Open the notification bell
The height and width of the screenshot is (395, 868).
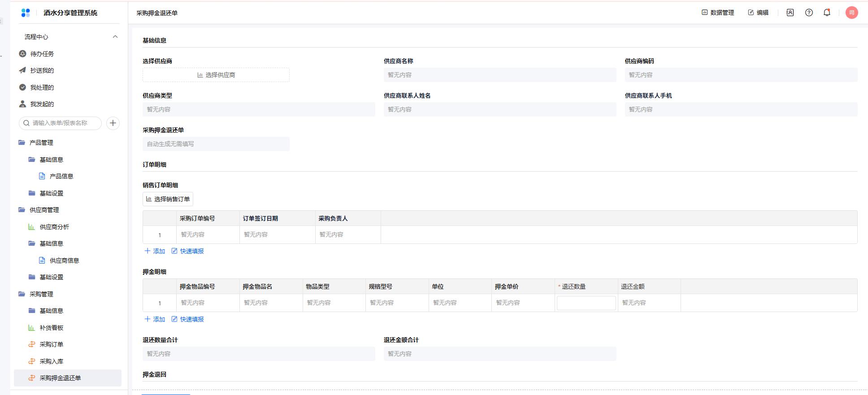[827, 13]
